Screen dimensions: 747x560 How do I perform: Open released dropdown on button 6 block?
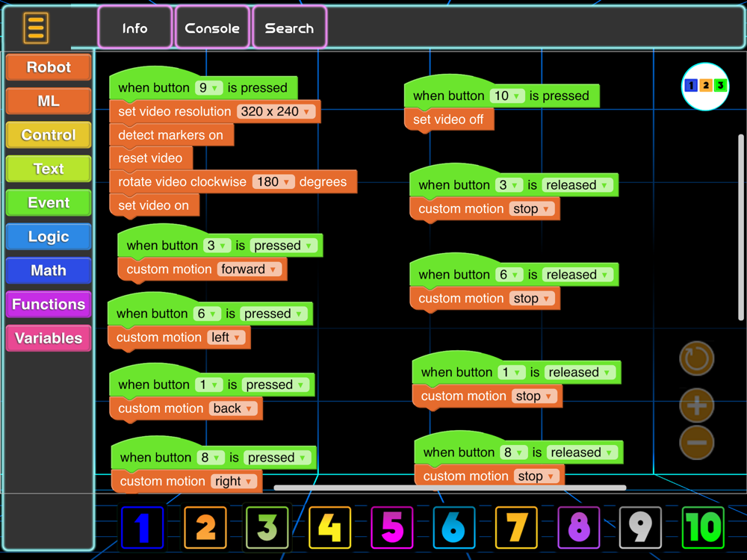pos(577,274)
